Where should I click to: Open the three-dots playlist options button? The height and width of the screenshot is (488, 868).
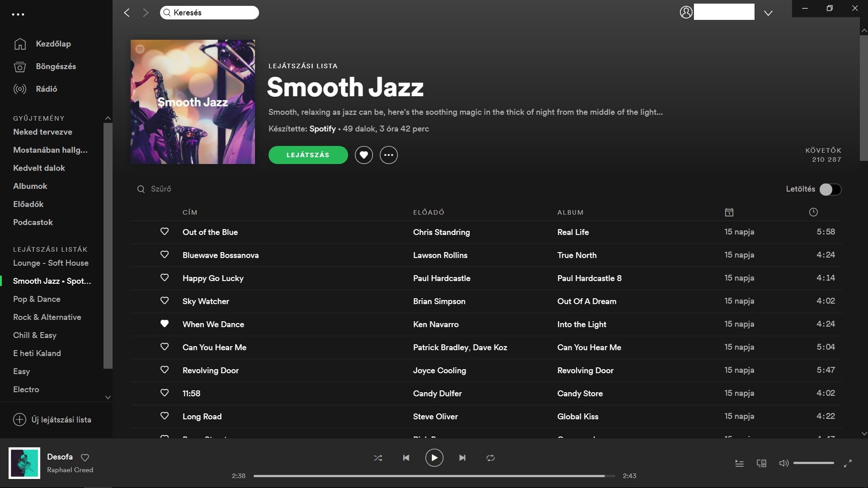pyautogui.click(x=388, y=155)
